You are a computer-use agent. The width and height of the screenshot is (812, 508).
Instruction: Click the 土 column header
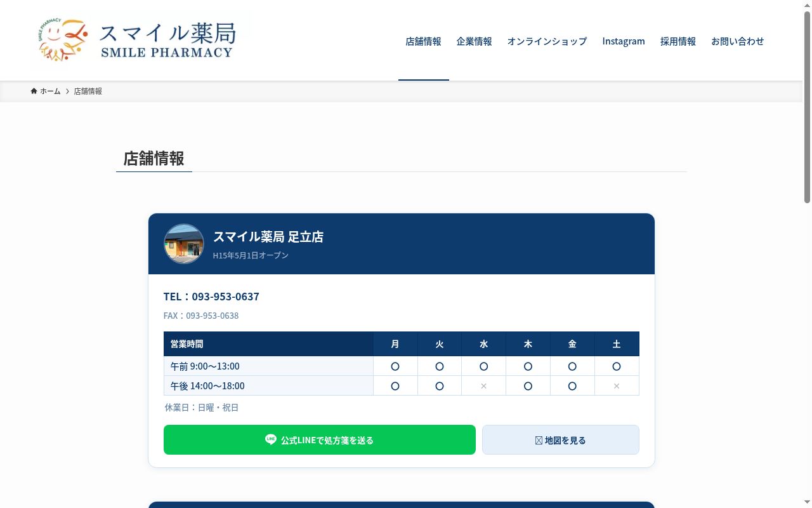617,344
